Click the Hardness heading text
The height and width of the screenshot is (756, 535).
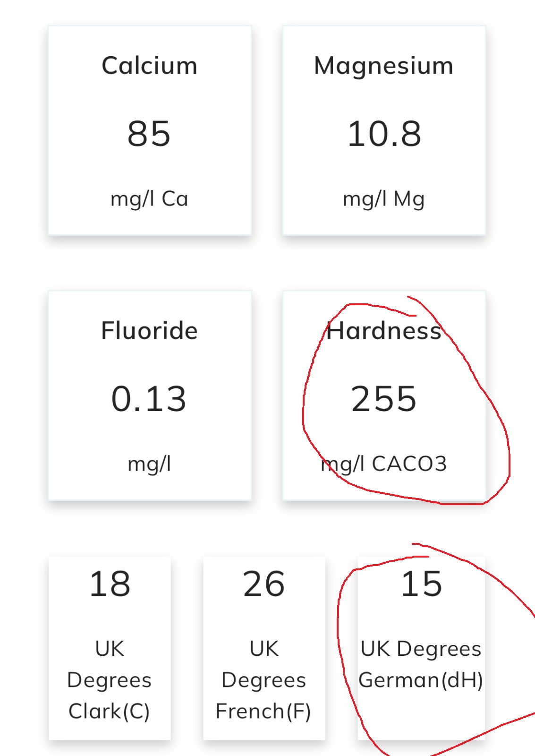point(383,330)
